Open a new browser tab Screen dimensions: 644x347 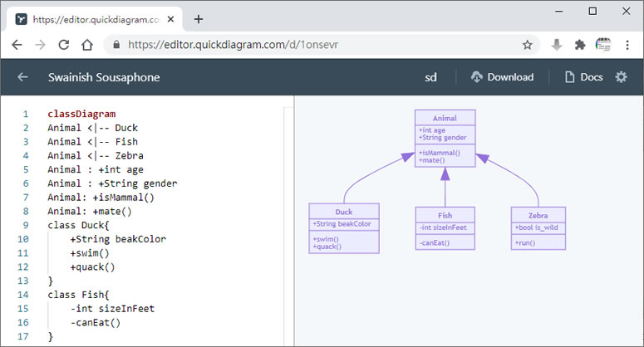tap(199, 19)
